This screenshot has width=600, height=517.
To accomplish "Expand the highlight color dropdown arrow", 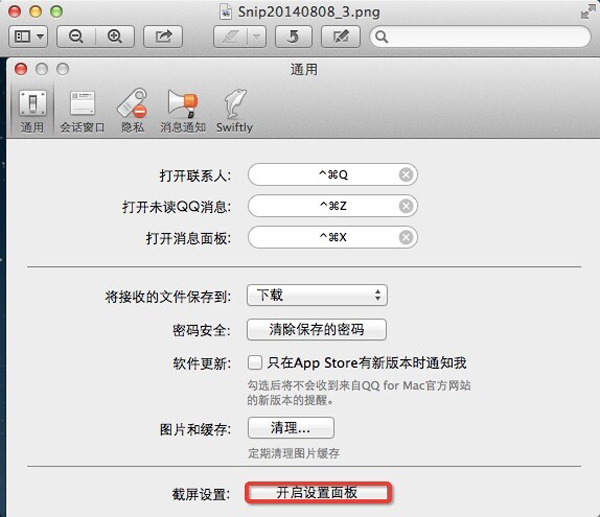I will pyautogui.click(x=256, y=37).
